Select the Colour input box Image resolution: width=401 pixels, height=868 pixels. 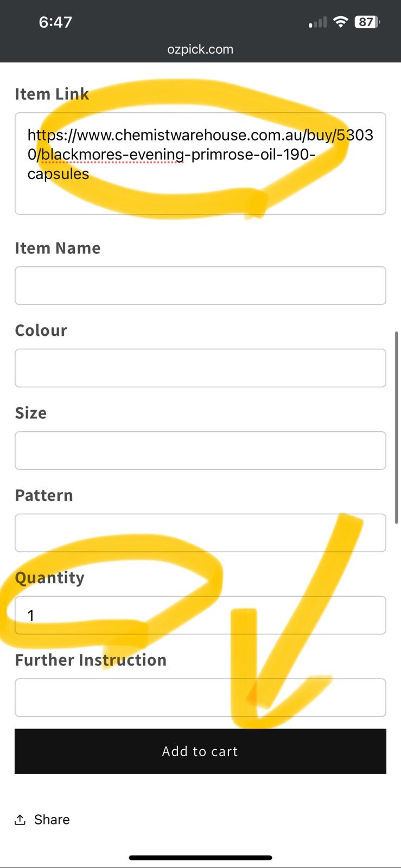tap(200, 368)
